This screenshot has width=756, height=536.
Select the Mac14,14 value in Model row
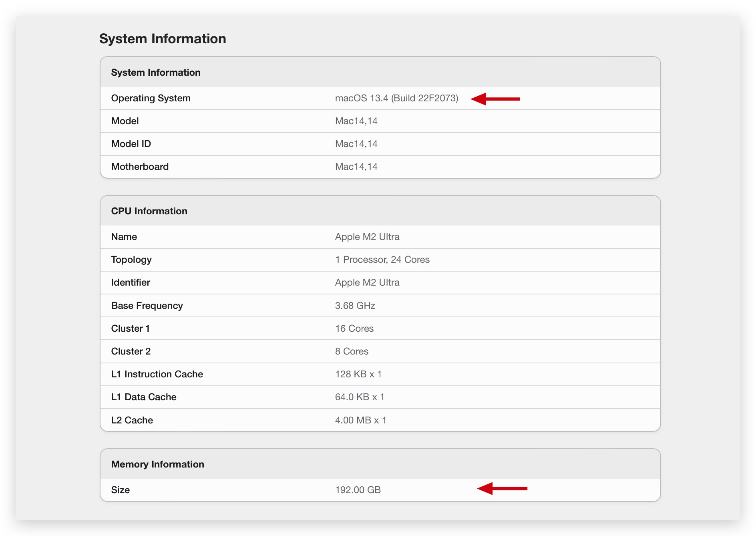coord(356,121)
